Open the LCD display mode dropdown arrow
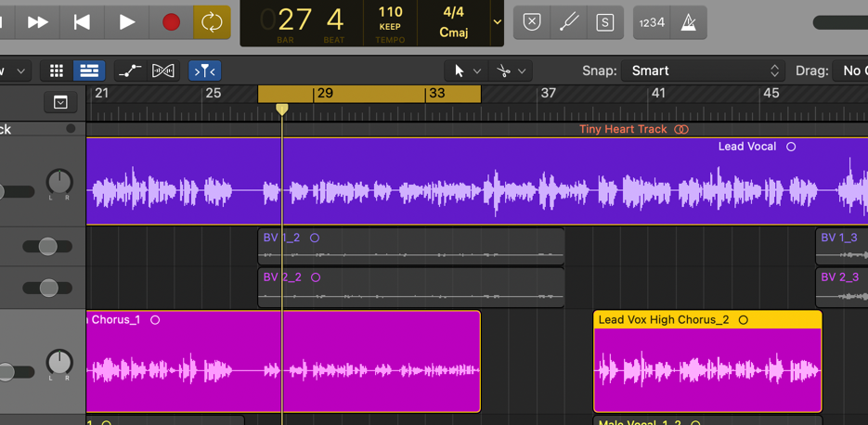This screenshot has width=868, height=425. [x=498, y=22]
